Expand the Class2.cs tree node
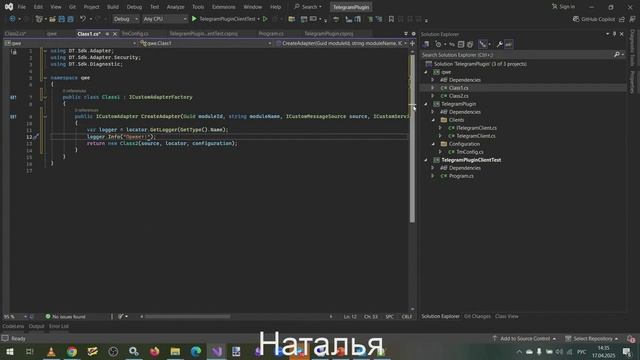The image size is (640, 360). 433,96
